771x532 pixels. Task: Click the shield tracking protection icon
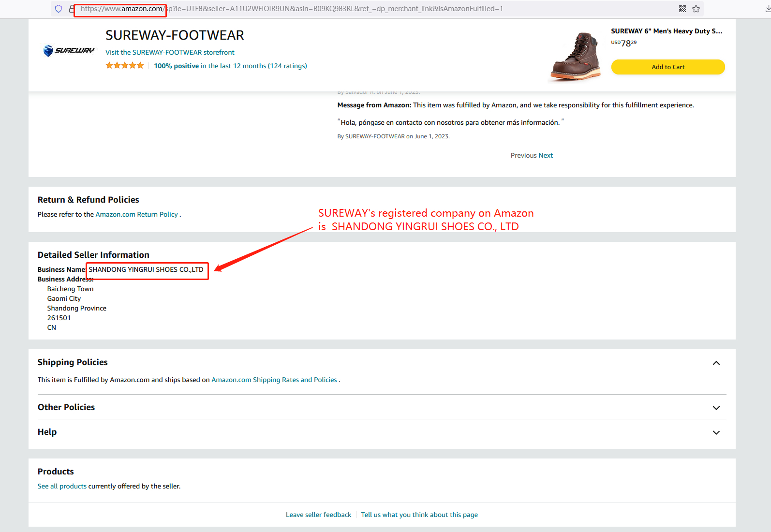[x=59, y=9]
